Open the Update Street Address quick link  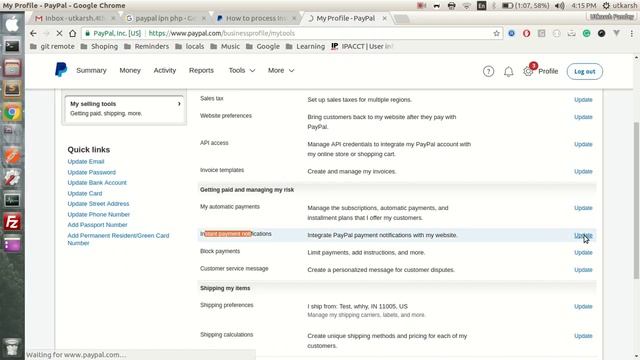(98, 204)
